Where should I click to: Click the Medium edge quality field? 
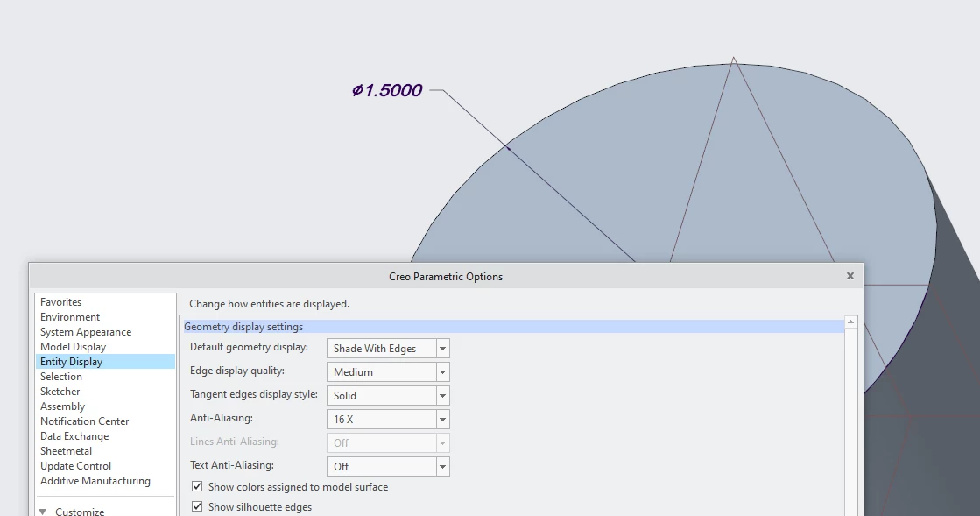point(381,372)
